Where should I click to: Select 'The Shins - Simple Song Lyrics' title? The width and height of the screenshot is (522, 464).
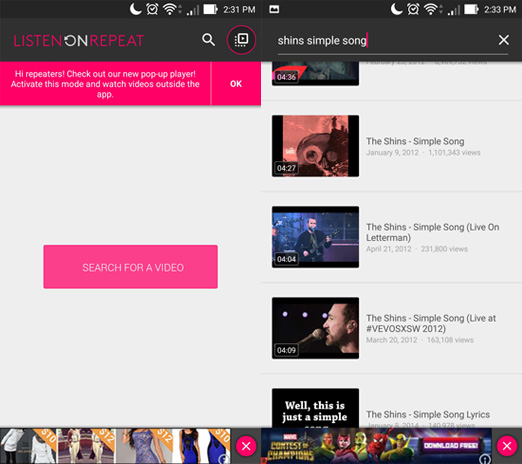[428, 414]
